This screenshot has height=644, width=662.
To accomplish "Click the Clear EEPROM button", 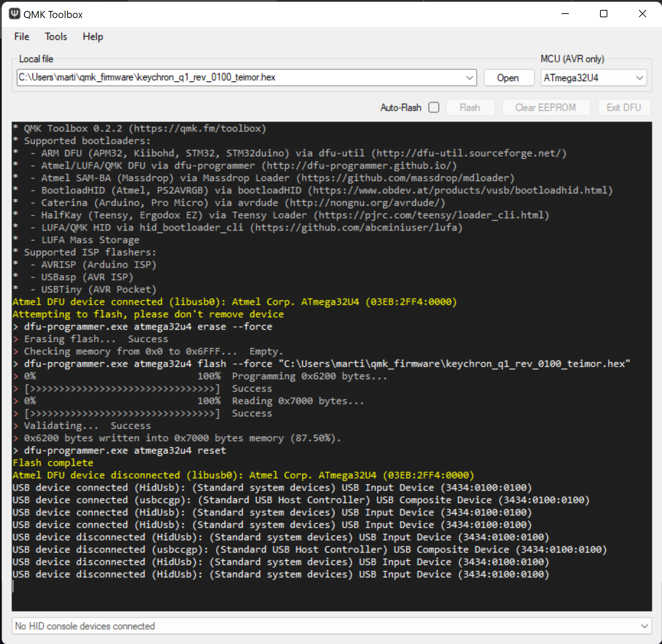I will pyautogui.click(x=545, y=107).
